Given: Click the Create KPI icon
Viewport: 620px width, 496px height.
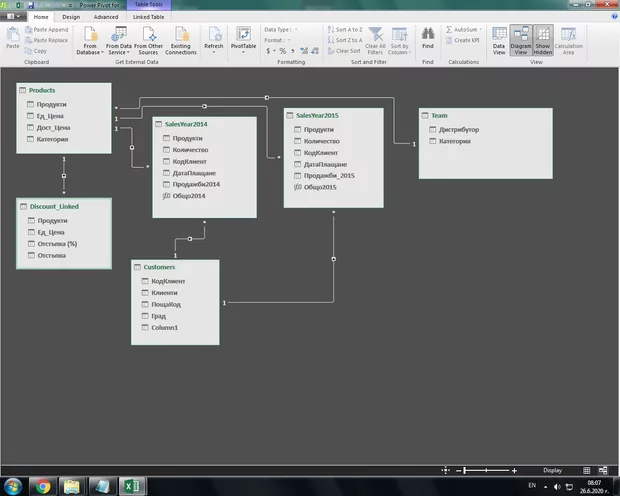Looking at the screenshot, I should [464, 40].
